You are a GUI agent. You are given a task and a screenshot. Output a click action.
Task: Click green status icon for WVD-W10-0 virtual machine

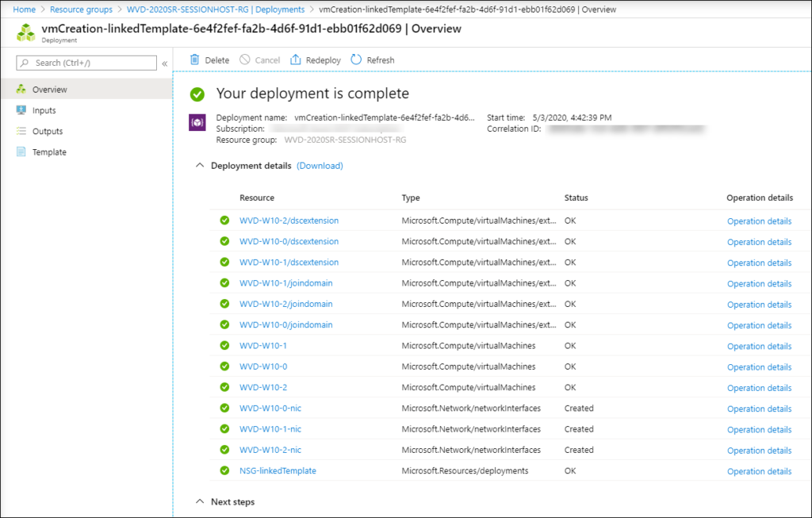pyautogui.click(x=224, y=366)
